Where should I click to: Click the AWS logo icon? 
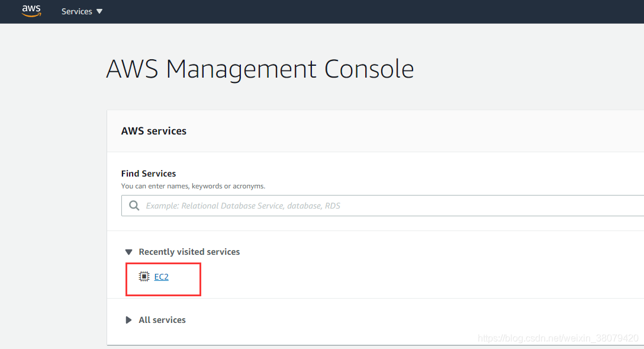[x=31, y=11]
